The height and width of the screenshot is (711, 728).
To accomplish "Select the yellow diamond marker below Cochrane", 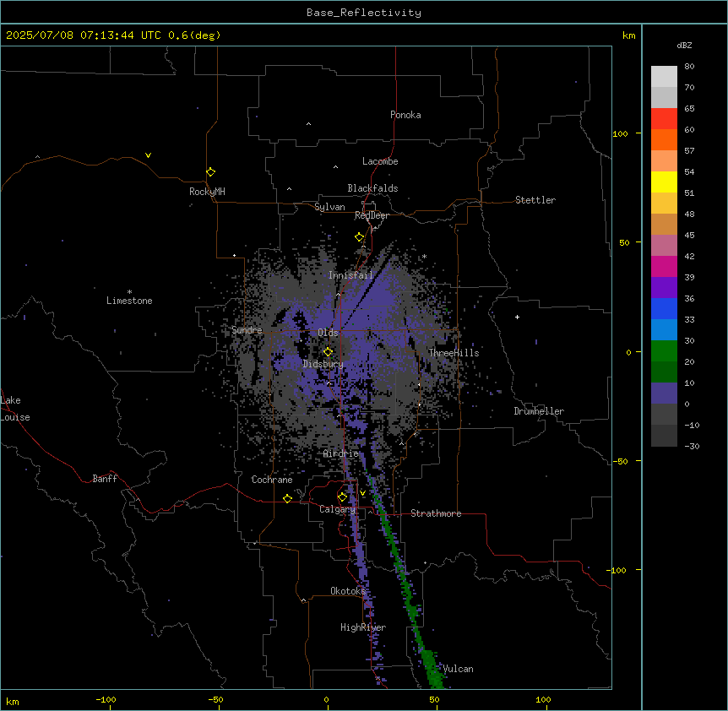I will [287, 498].
